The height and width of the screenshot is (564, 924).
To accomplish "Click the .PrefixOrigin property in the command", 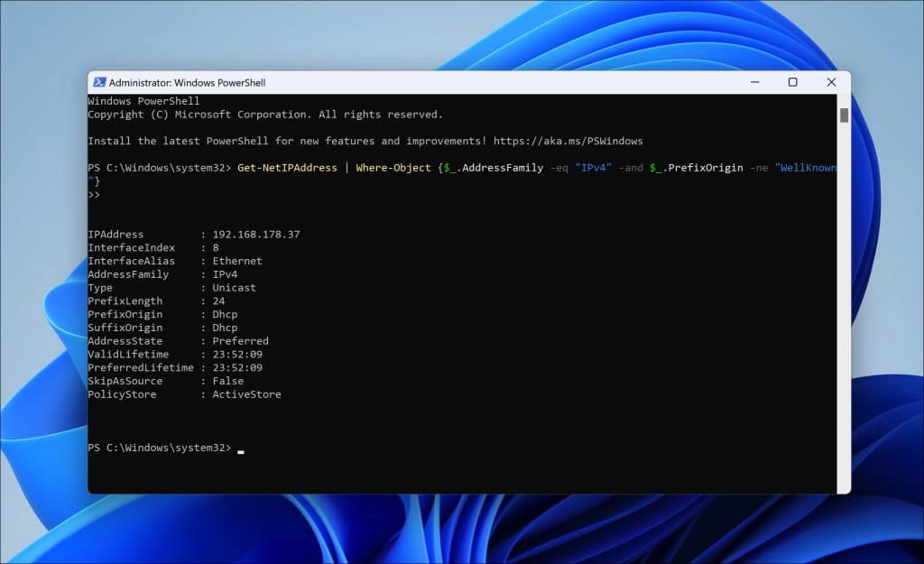I will pos(702,168).
